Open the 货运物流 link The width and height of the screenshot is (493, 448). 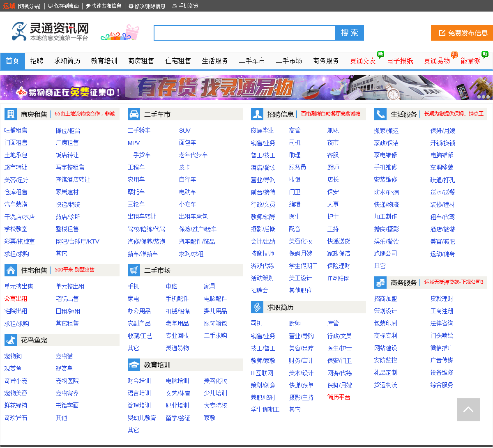pyautogui.click(x=386, y=385)
